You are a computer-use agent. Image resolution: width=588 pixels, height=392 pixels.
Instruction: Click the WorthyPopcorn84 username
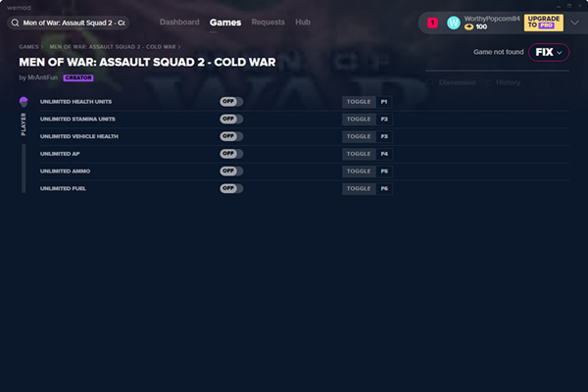[x=492, y=19]
